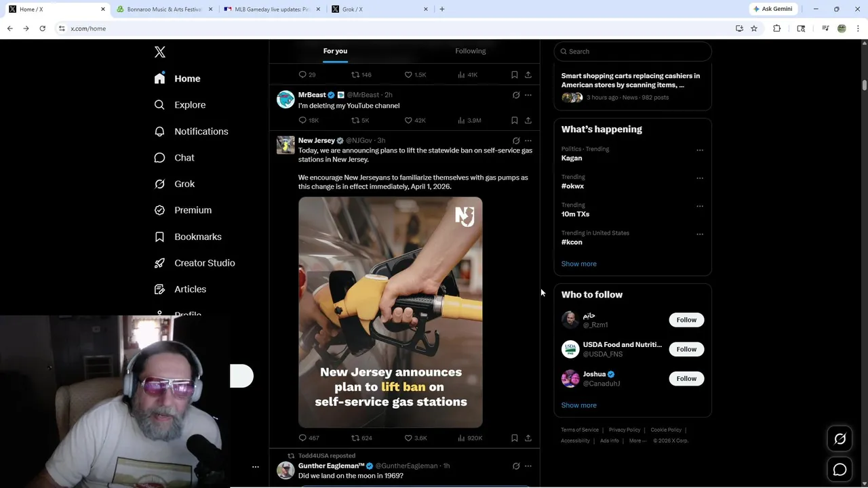Open Explore in left sidebar
This screenshot has width=868, height=488.
click(x=180, y=105)
